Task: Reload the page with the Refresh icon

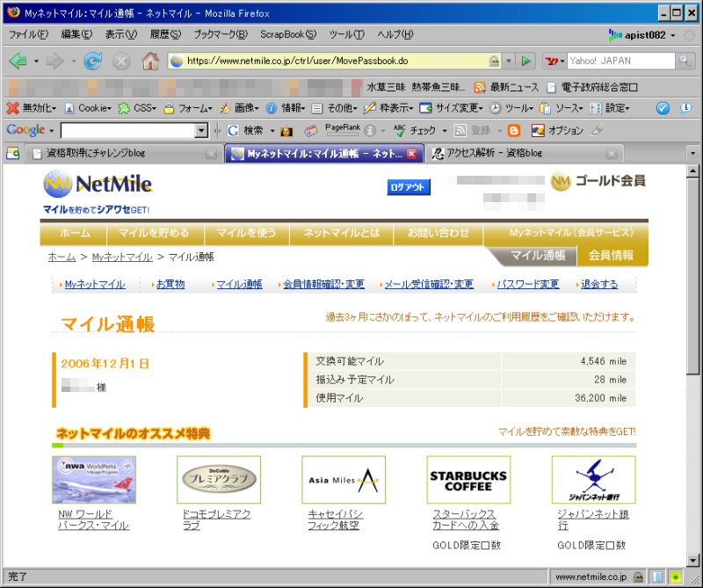Action: point(93,61)
